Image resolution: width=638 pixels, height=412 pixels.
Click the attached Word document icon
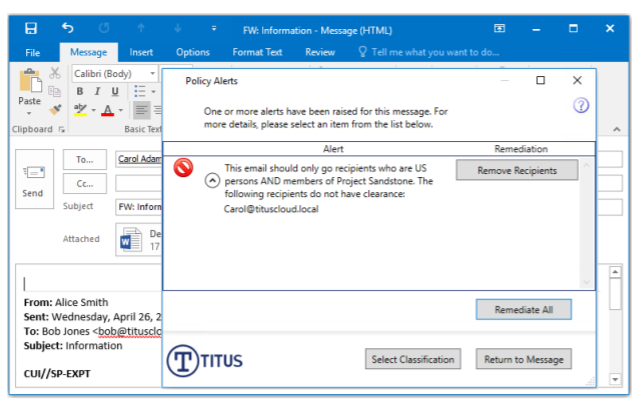click(131, 240)
